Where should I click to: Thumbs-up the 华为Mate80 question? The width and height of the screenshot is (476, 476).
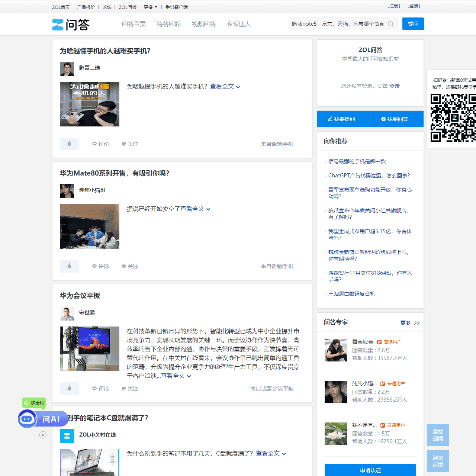pos(69,266)
